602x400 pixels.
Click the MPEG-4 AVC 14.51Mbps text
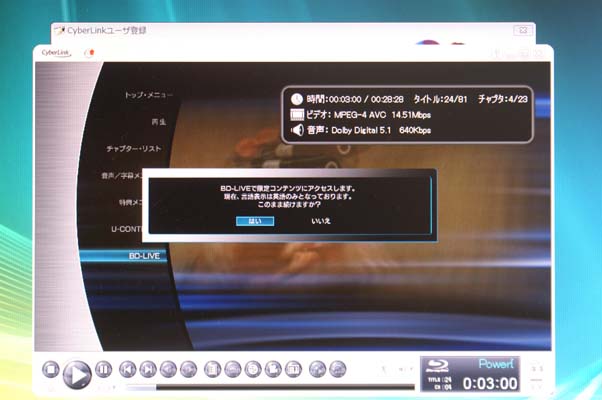(x=382, y=115)
